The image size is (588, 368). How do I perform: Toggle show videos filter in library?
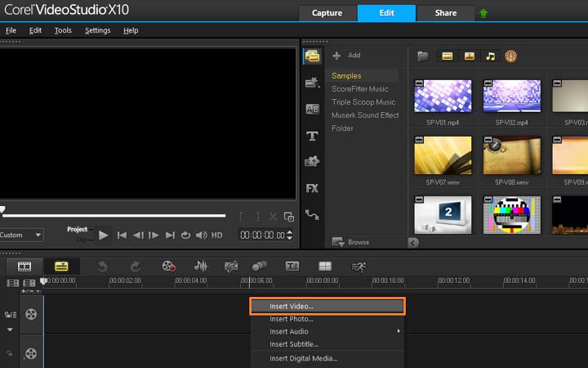pos(448,56)
